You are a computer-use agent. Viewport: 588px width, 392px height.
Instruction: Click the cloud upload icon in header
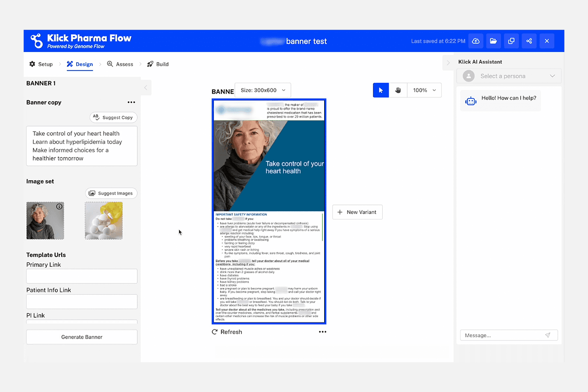(476, 41)
